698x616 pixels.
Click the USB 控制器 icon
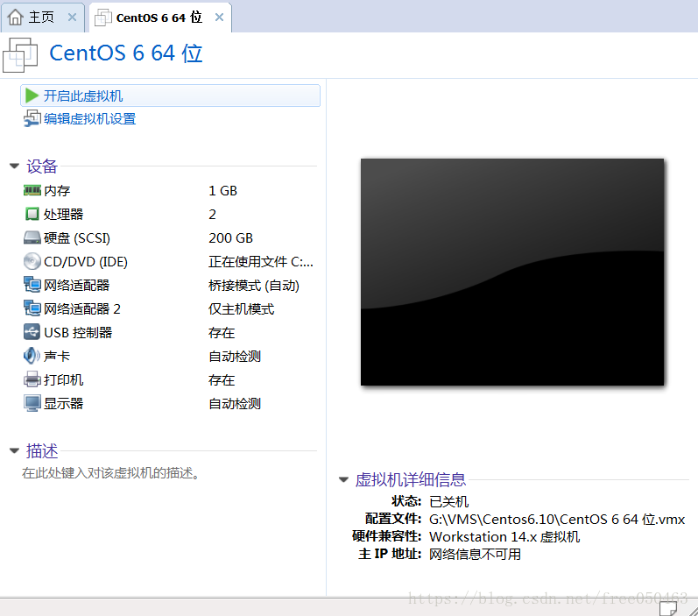pyautogui.click(x=32, y=332)
